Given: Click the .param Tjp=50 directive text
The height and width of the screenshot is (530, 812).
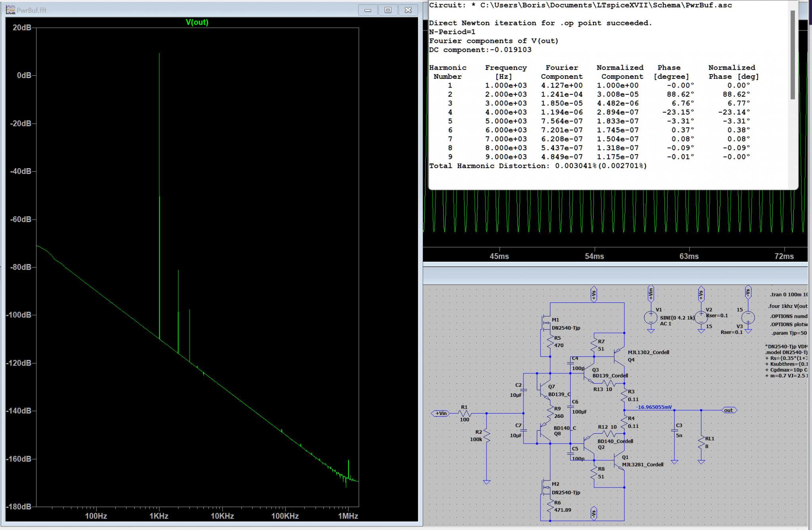Looking at the screenshot, I should click(789, 333).
